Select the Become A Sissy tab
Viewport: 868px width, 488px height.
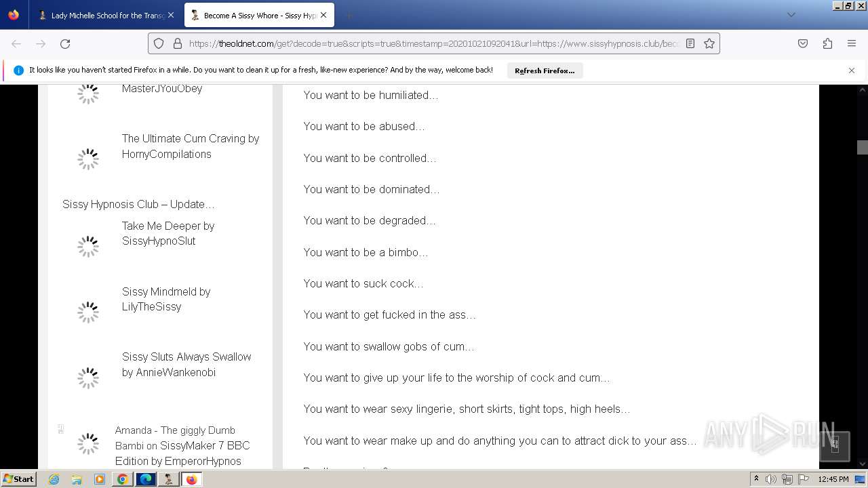258,15
